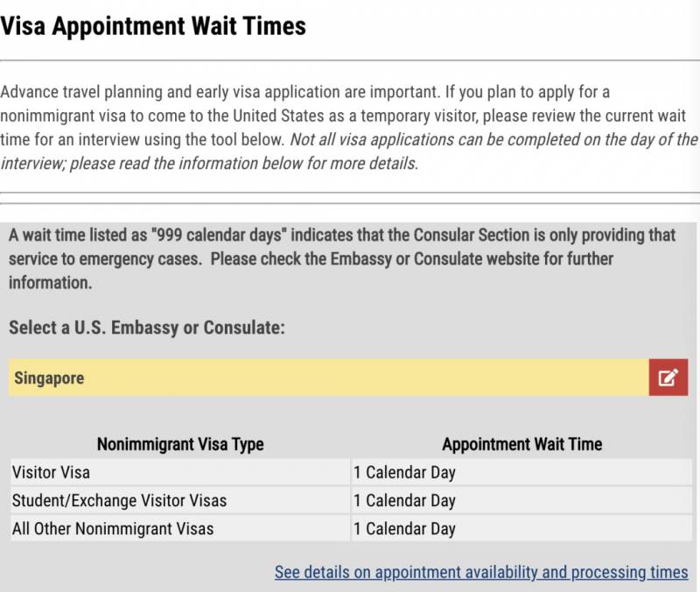
Task: Select the Visitor Visa row label
Action: [x=51, y=473]
